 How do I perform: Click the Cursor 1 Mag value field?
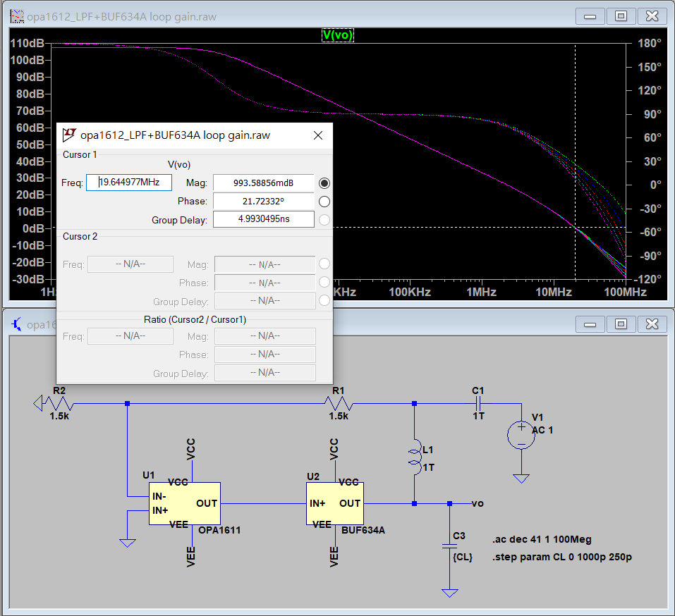264,183
